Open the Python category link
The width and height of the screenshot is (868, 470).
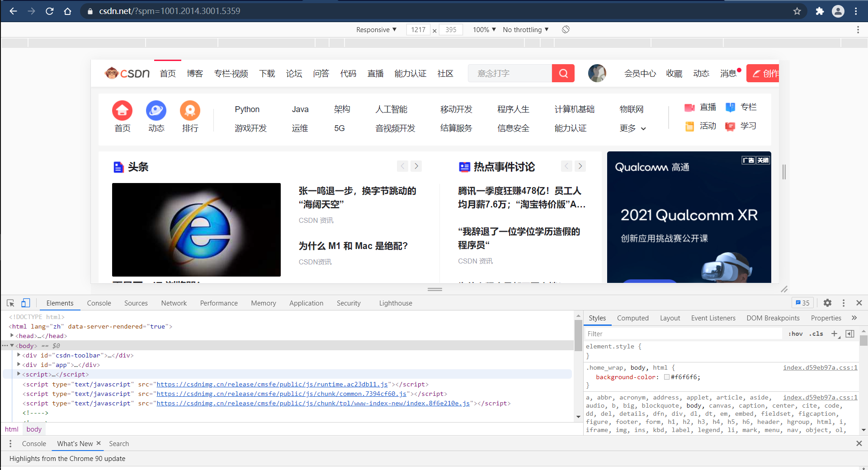[247, 109]
